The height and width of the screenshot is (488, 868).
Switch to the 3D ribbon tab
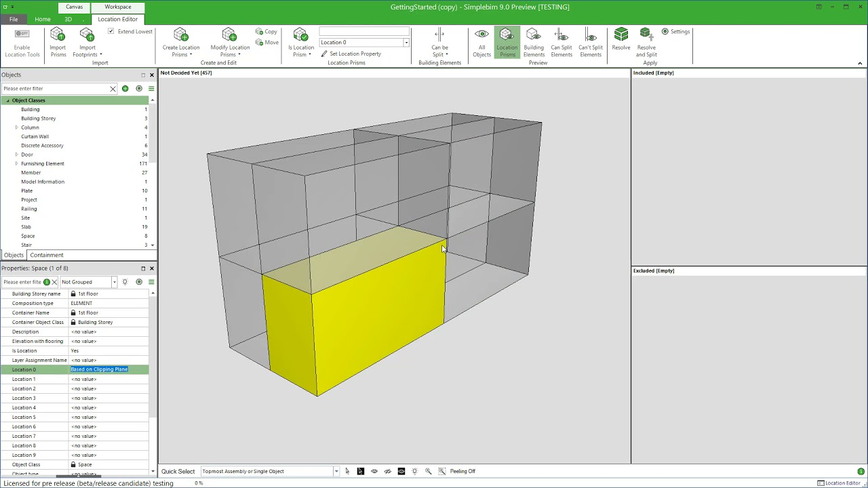[68, 19]
